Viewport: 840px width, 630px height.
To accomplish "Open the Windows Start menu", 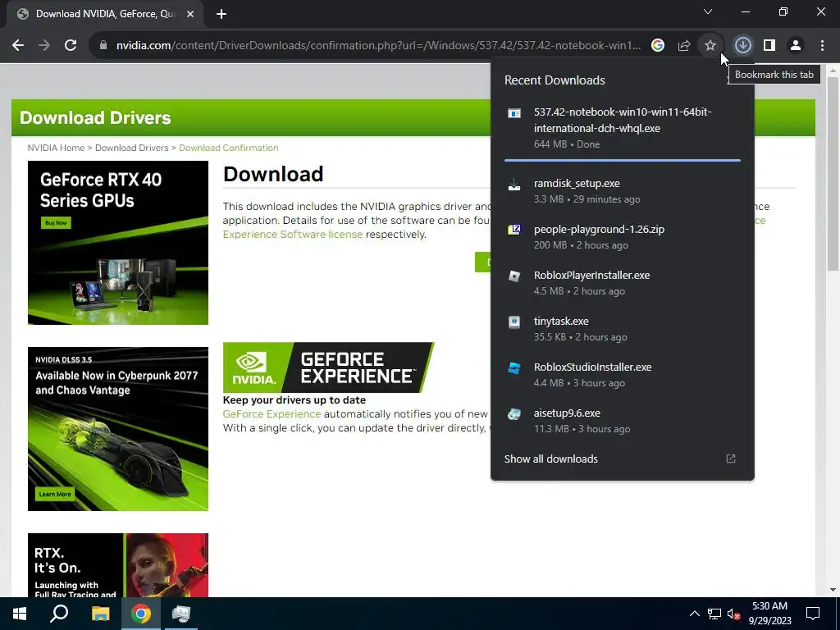I will coord(20,614).
